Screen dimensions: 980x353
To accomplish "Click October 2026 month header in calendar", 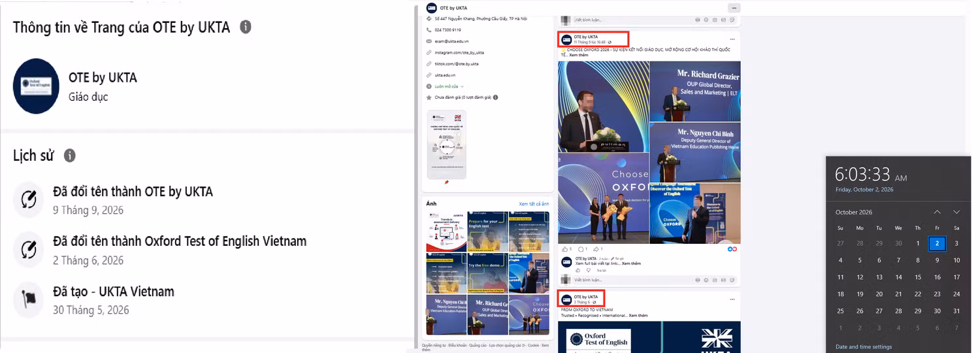I will (x=854, y=212).
